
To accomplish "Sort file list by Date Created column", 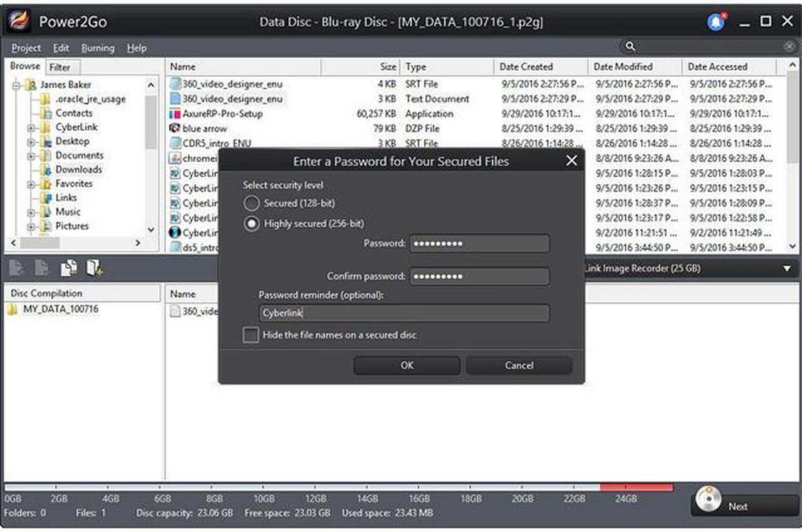I will 541,67.
